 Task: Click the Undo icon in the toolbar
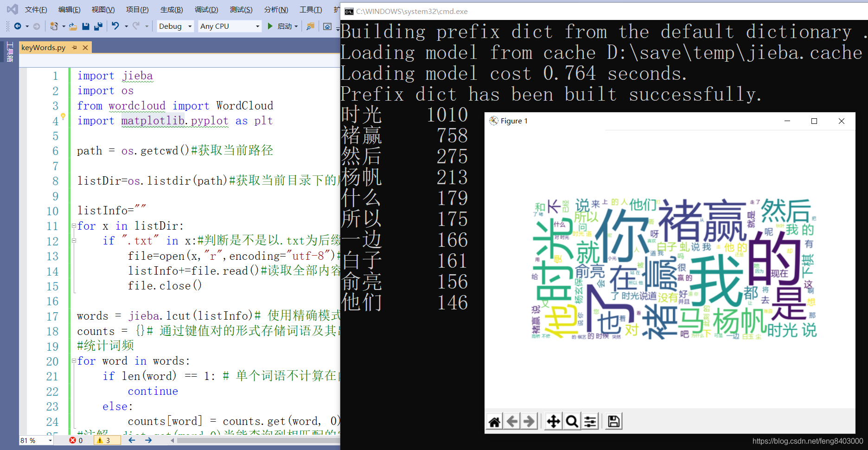click(115, 26)
